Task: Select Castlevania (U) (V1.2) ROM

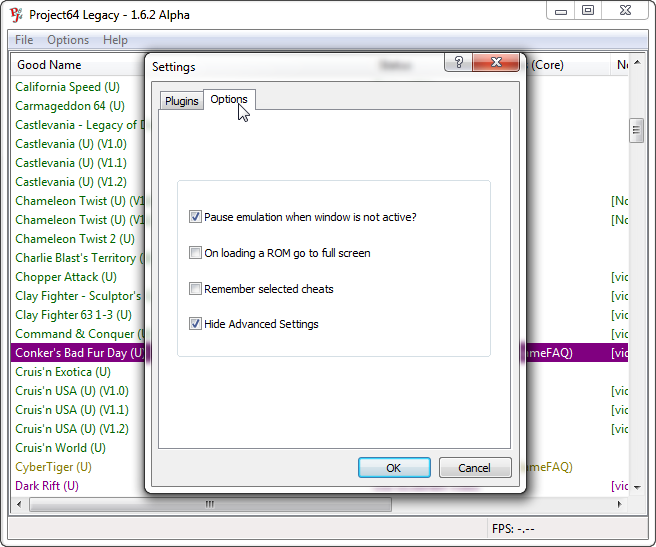Action: coord(71,182)
